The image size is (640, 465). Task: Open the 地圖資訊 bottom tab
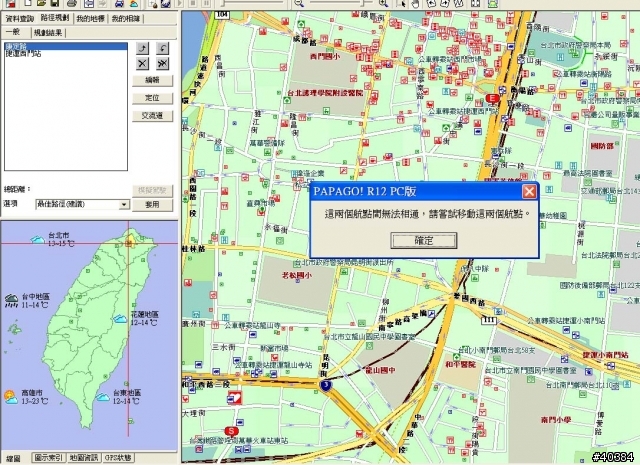pyautogui.click(x=84, y=458)
